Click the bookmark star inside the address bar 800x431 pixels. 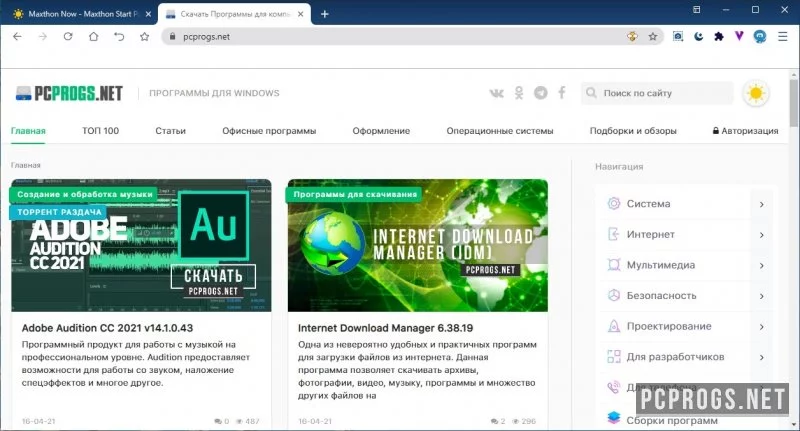click(x=653, y=36)
